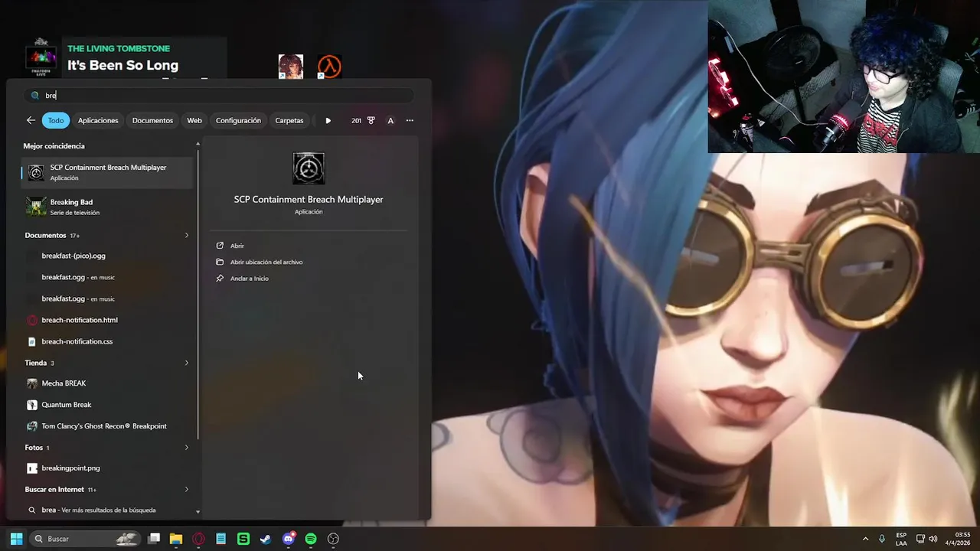Open the Windows Start menu
Screen dimensions: 980x551
point(16,539)
